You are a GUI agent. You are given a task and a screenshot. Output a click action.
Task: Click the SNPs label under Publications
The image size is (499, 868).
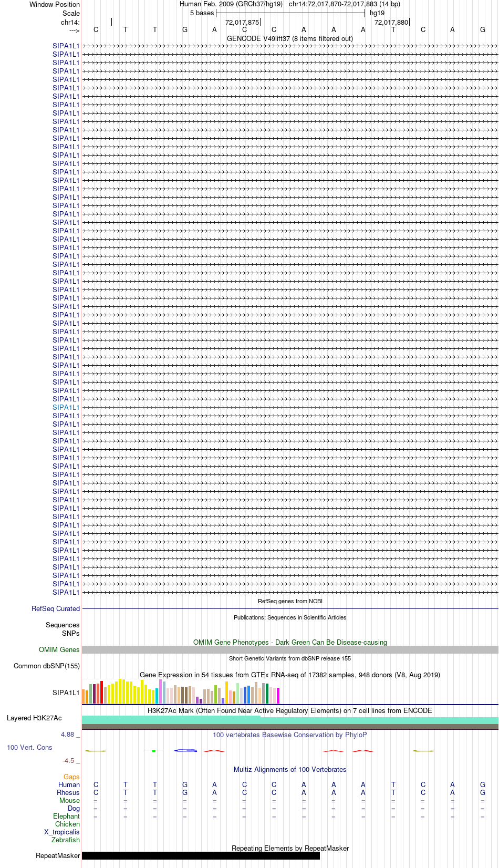pyautogui.click(x=71, y=633)
